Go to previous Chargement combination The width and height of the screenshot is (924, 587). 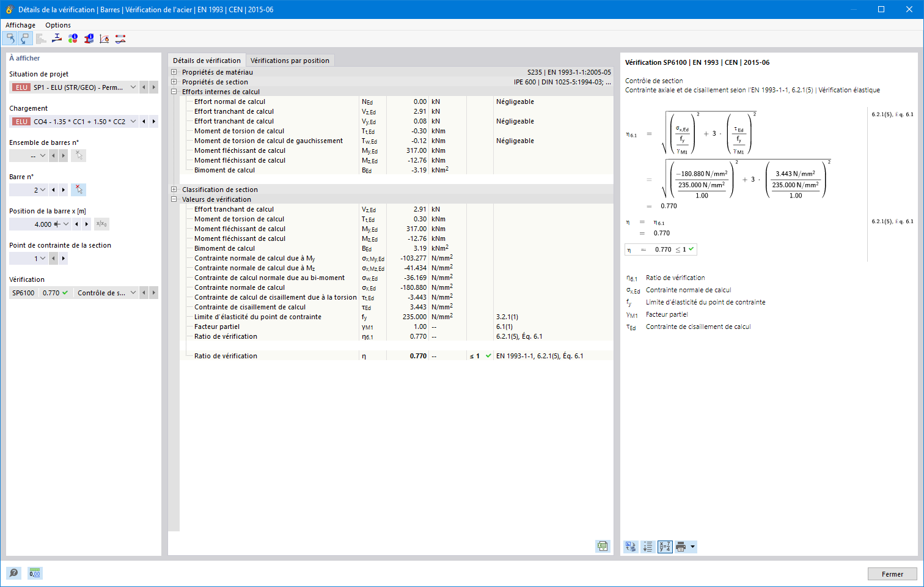pos(144,122)
